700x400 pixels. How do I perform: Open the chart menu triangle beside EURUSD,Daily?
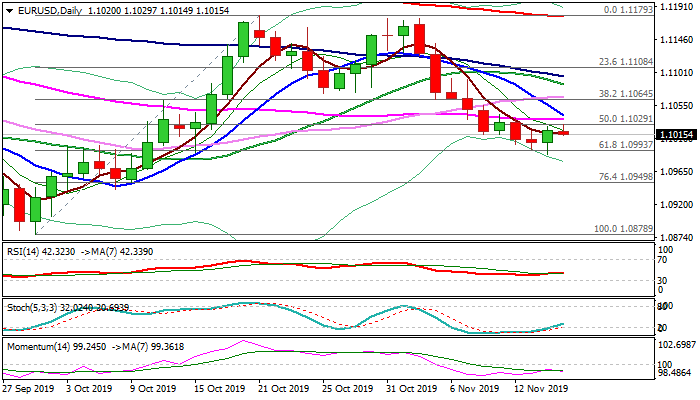(x=9, y=11)
